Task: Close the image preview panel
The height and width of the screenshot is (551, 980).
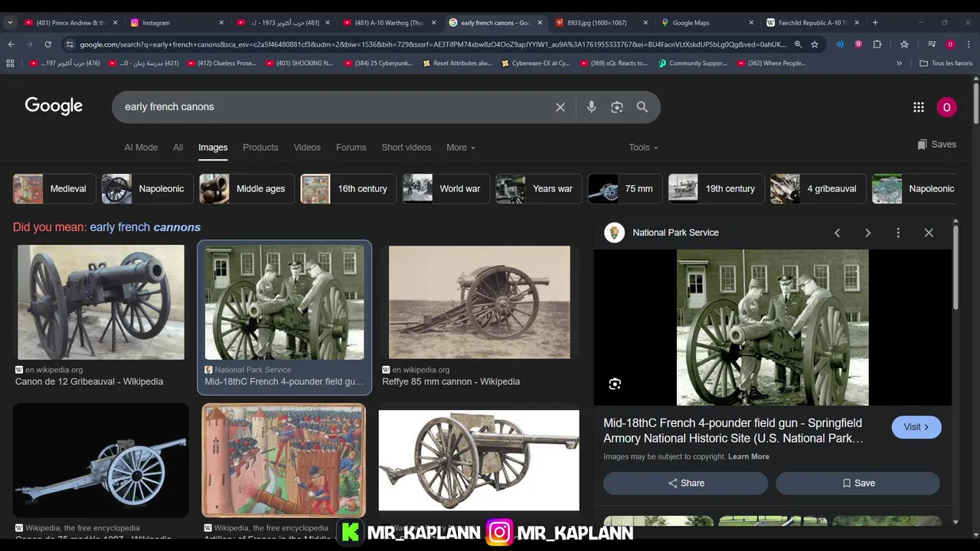Action: (929, 233)
